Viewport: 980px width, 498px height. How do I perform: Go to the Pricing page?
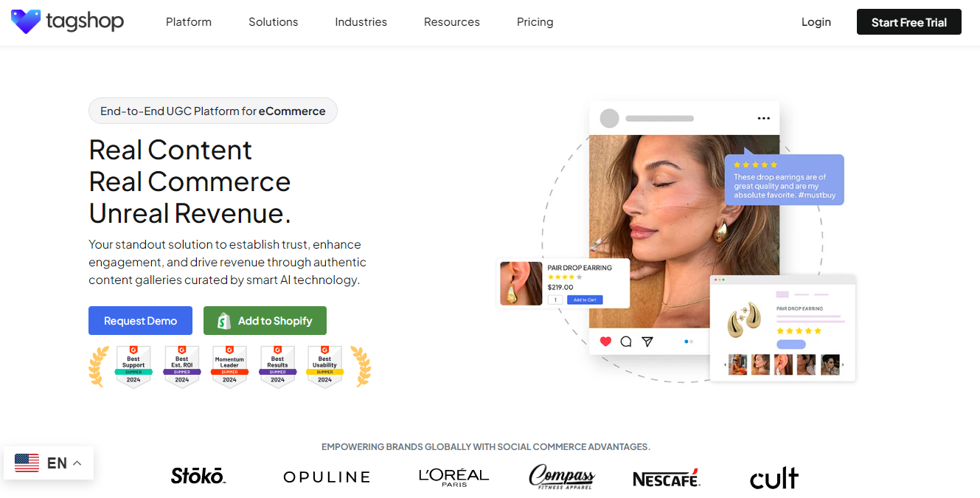click(x=535, y=22)
